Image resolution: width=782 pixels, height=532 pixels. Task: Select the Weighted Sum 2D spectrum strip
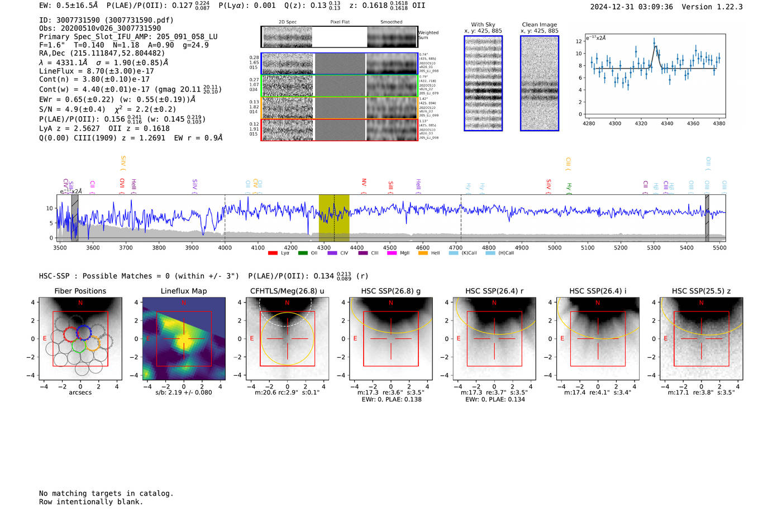[339, 37]
